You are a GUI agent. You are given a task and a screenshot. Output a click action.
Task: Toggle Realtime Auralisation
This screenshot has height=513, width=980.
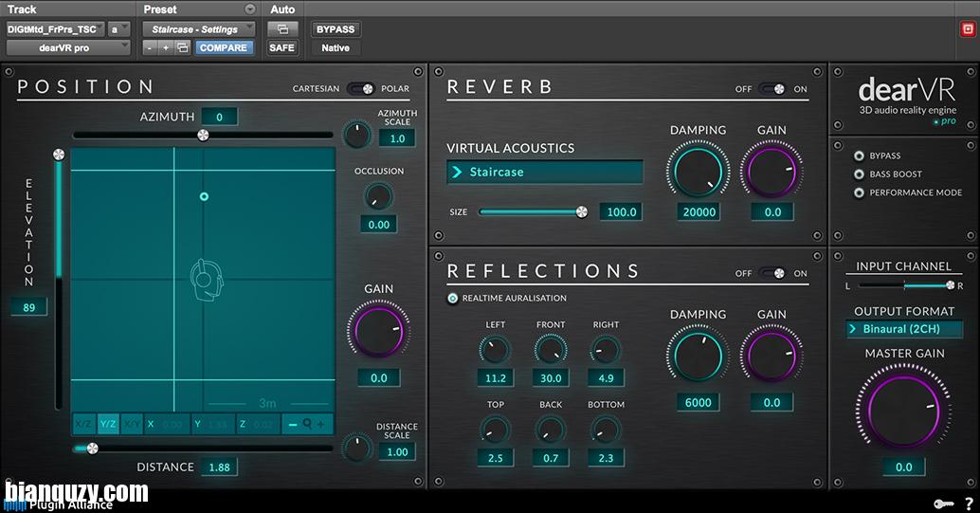pos(452,299)
